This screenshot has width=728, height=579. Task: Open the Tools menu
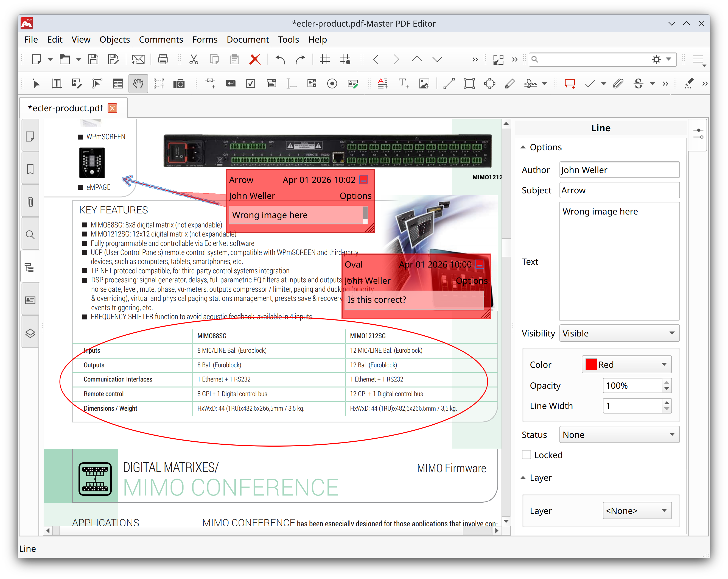(x=288, y=40)
